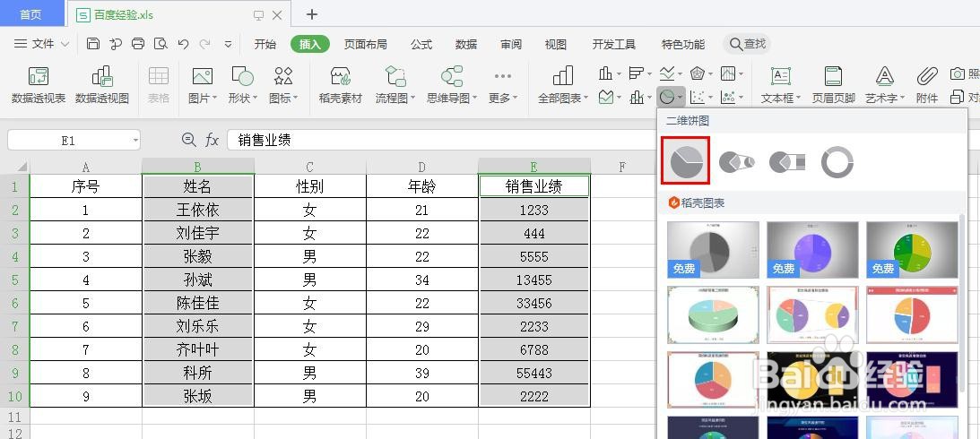The height and width of the screenshot is (439, 980).
Task: Insert a table using 表格 icon
Action: coord(158,84)
